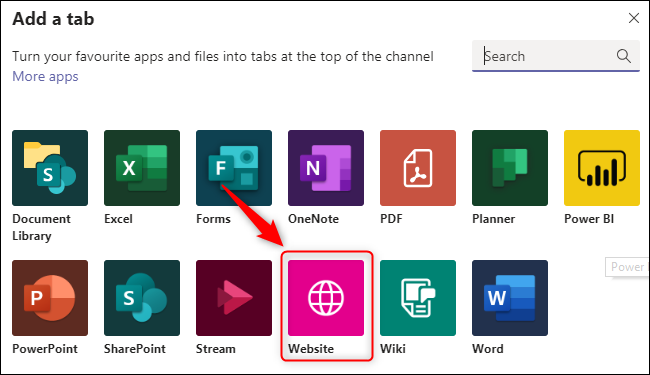Viewport: 650px width, 375px height.
Task: Select the Planner app icon
Action: (510, 168)
